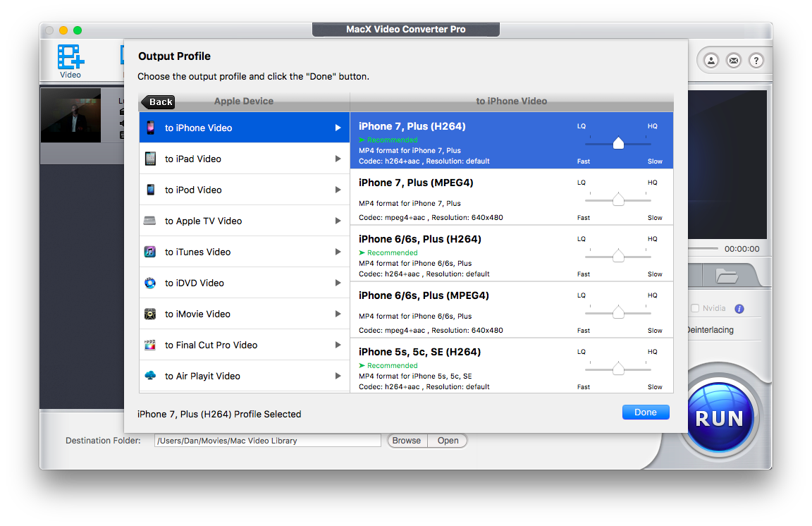Click the iDVD disc icon

[x=150, y=283]
